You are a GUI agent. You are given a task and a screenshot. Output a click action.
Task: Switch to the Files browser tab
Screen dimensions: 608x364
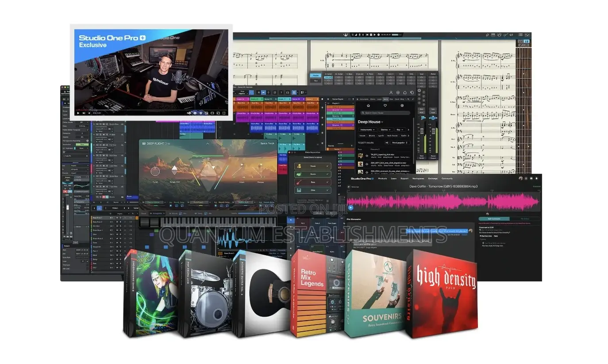click(391, 99)
